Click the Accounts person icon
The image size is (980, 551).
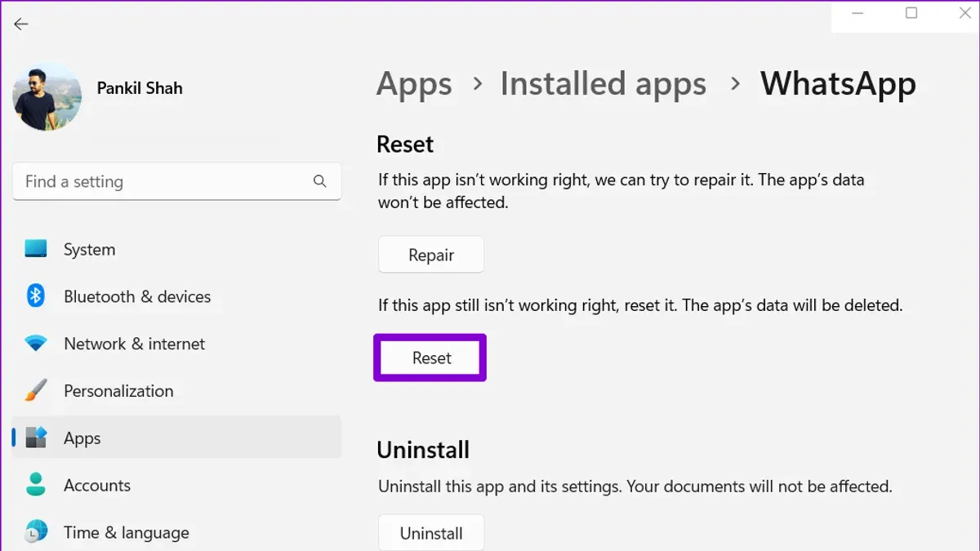36,485
